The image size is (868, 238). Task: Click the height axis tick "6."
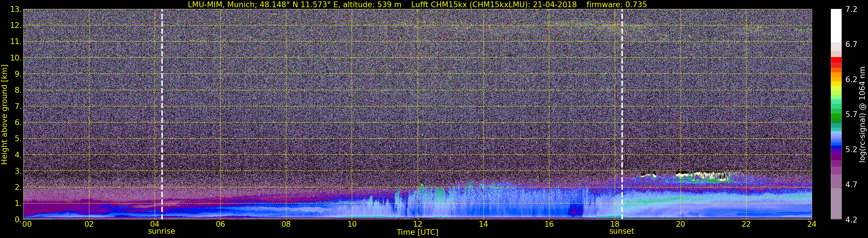click(18, 122)
